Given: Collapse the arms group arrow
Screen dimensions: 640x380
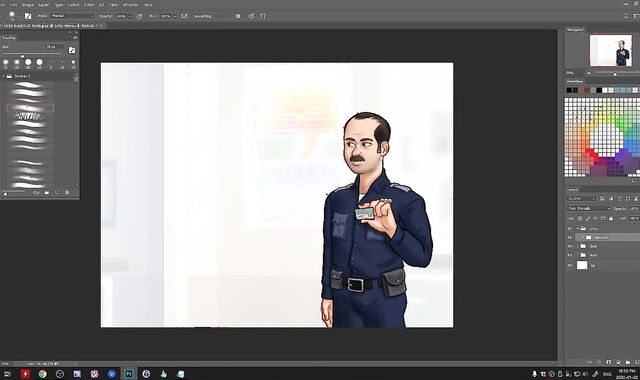Looking at the screenshot, I should (578, 229).
